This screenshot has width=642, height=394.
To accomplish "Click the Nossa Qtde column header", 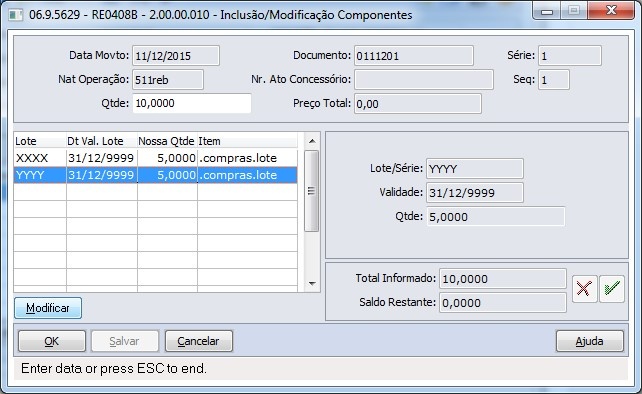I will [x=167, y=141].
